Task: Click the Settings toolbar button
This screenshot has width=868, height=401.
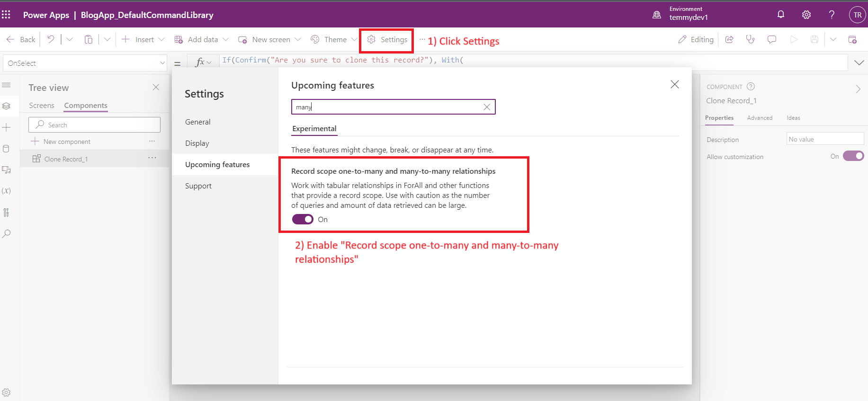Action: [x=387, y=39]
